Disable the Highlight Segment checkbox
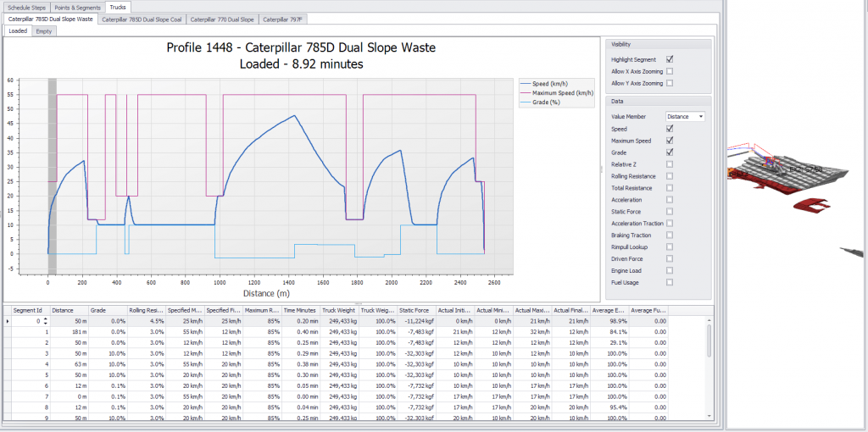Image resolution: width=868 pixels, height=432 pixels. click(x=670, y=59)
